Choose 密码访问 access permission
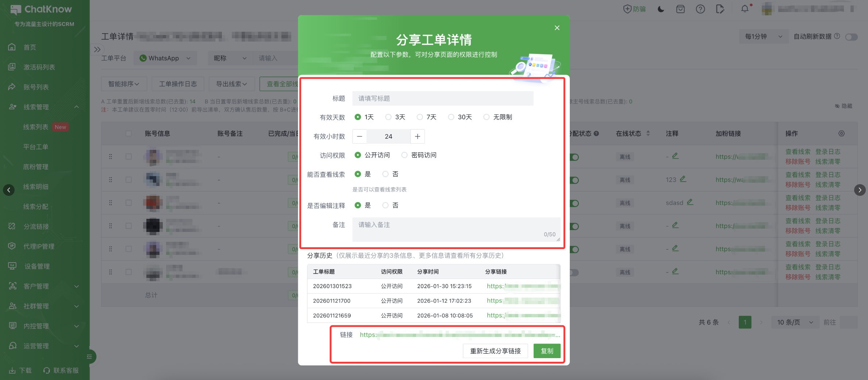Viewport: 868px width, 380px height. [404, 155]
